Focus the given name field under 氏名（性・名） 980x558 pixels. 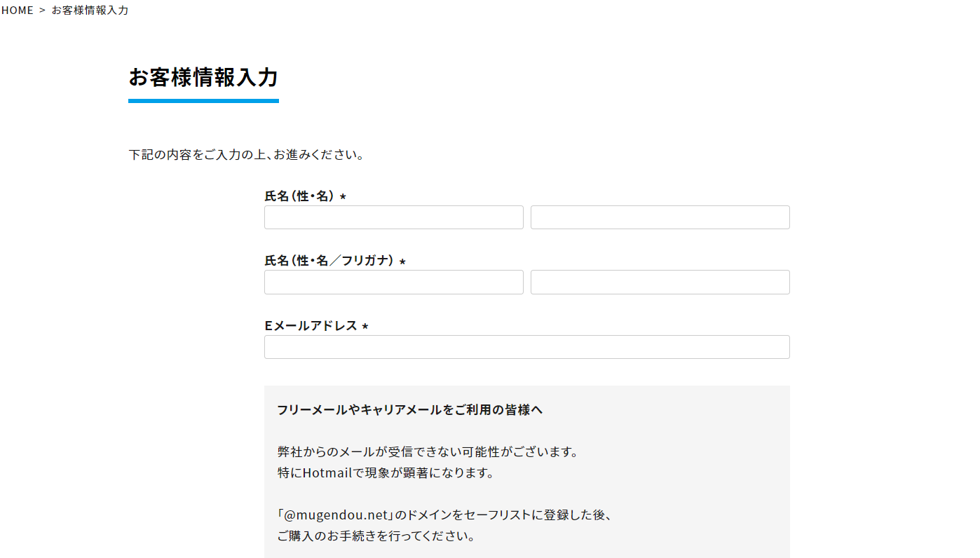660,217
